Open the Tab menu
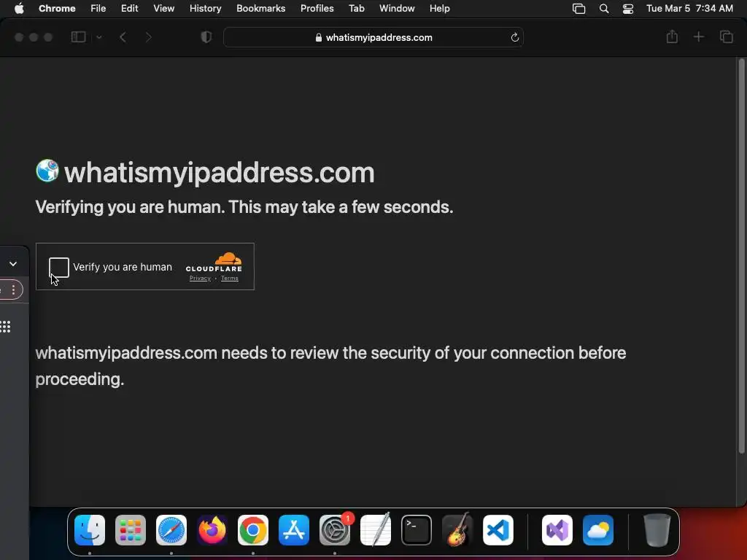747x560 pixels. 356,9
